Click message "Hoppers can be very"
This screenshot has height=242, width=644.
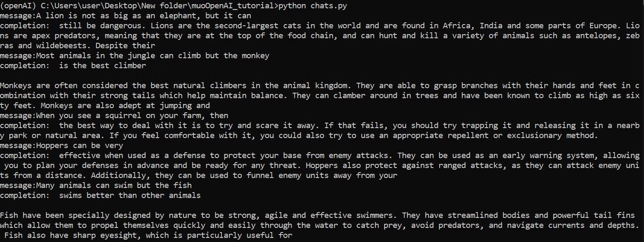[x=61, y=145]
